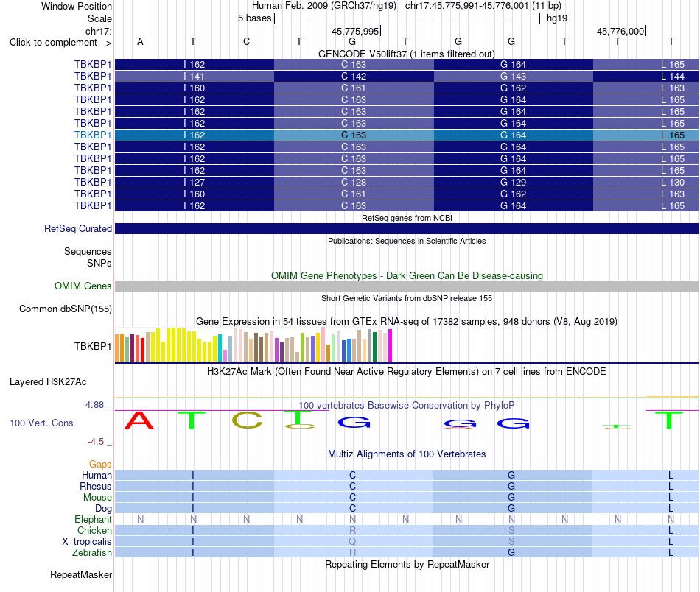Click the H residue in the Zebrafish row
Screen dimensions: 700x592
(x=353, y=552)
